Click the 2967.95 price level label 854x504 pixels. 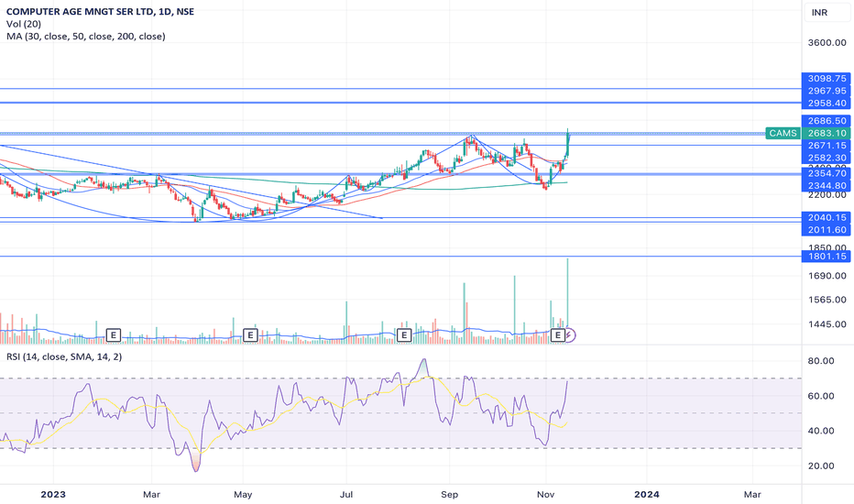(827, 91)
